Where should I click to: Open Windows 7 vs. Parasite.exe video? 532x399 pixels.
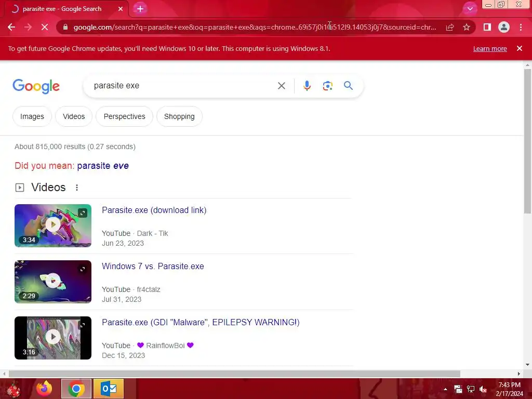point(153,266)
